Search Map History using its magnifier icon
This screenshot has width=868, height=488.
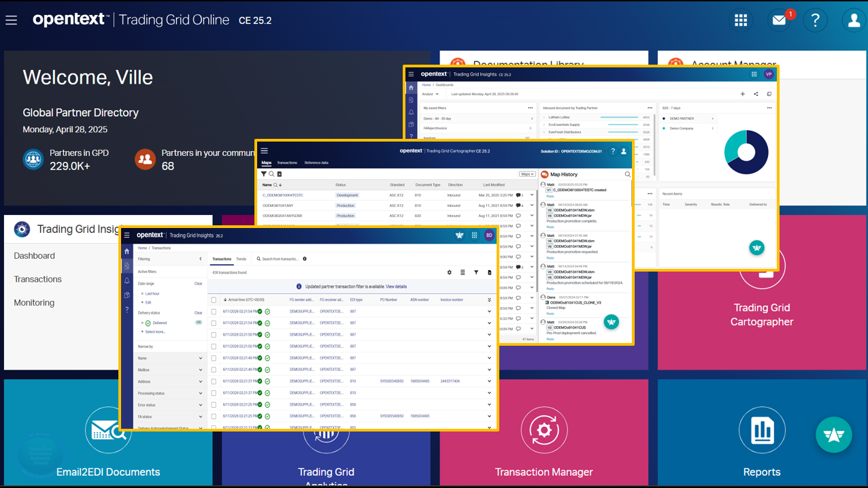click(x=627, y=174)
